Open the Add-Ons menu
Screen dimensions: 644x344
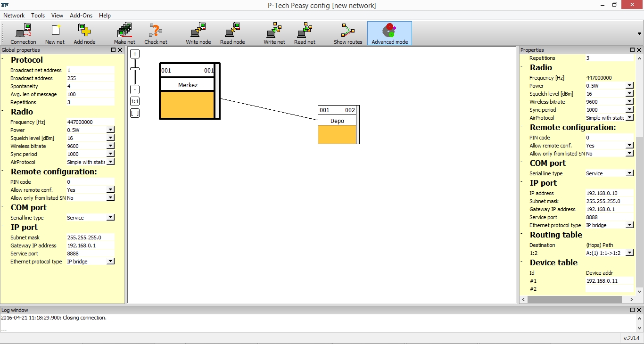click(81, 16)
